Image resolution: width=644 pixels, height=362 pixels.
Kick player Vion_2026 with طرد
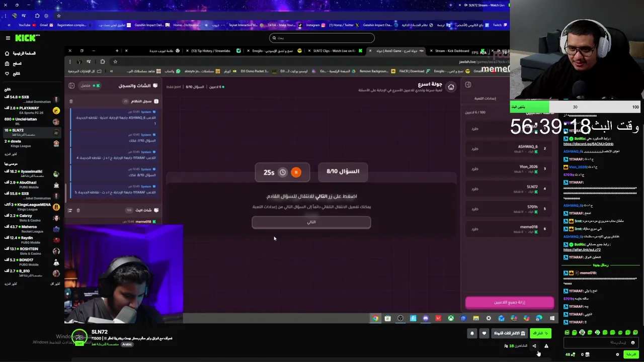[x=474, y=169]
